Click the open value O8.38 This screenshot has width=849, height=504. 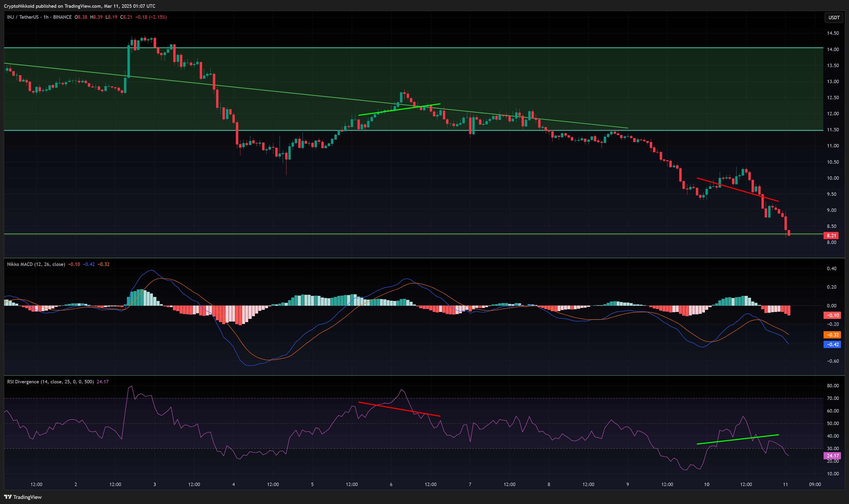click(x=81, y=17)
